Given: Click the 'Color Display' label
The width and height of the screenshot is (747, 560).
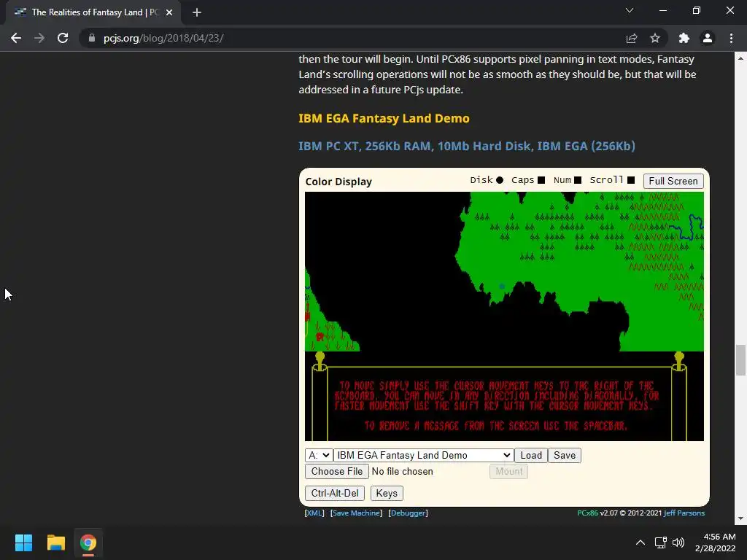Looking at the screenshot, I should coord(338,182).
